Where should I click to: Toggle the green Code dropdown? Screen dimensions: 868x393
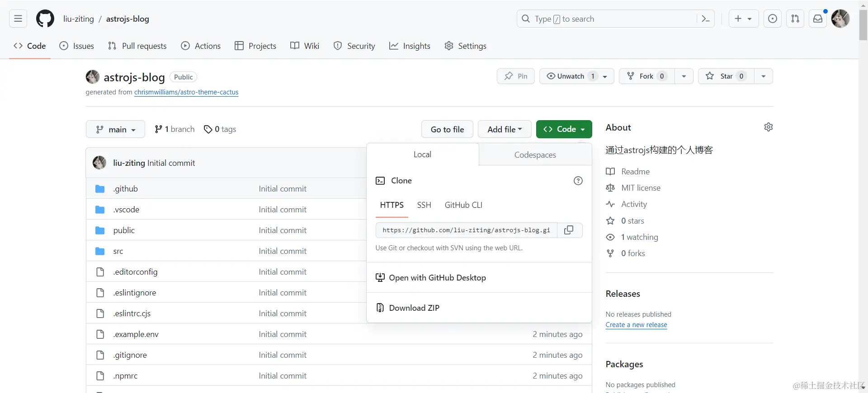[564, 129]
